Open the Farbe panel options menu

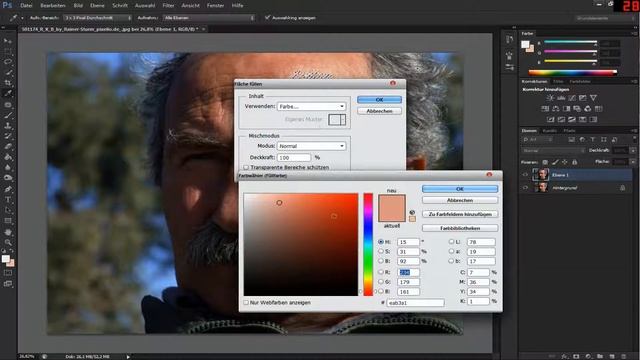coord(634,33)
